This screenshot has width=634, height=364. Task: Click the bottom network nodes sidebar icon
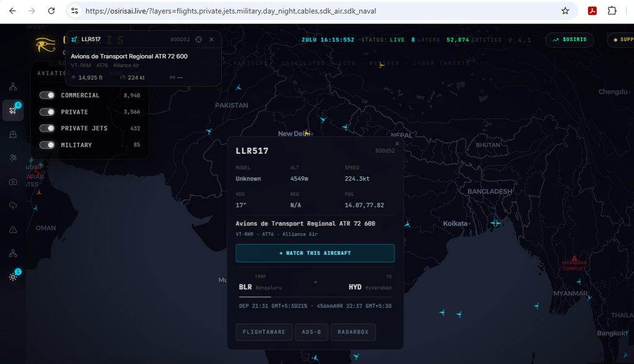(x=13, y=254)
